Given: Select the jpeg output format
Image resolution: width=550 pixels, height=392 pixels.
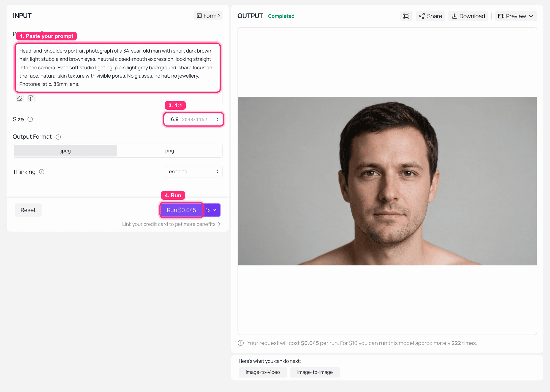Looking at the screenshot, I should pos(66,151).
